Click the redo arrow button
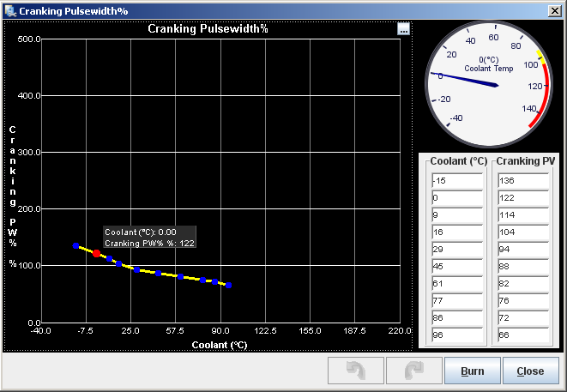The height and width of the screenshot is (392, 567). tap(414, 371)
